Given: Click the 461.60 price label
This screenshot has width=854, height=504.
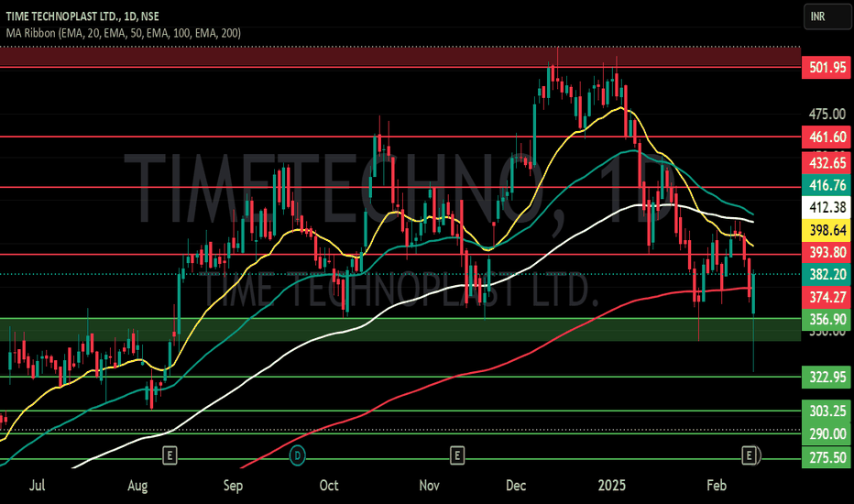Looking at the screenshot, I should [x=827, y=137].
